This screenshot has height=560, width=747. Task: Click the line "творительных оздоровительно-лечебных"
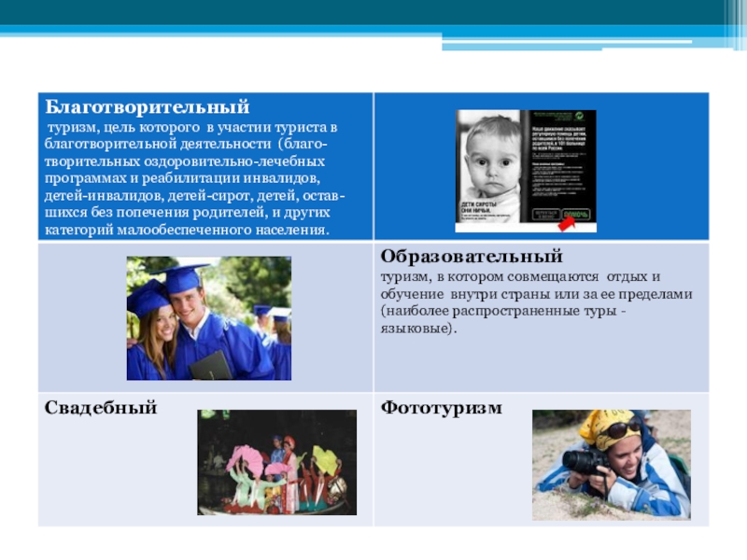coord(185,161)
